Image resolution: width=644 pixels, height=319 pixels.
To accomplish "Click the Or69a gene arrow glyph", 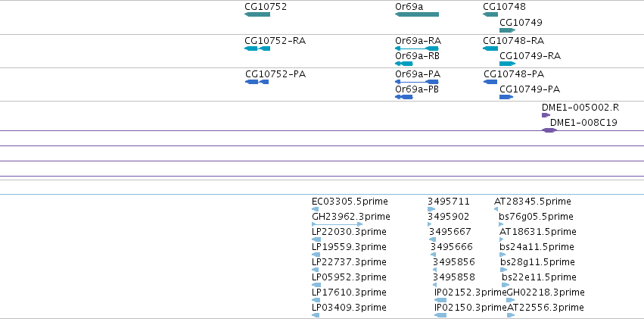I will coord(417,14).
